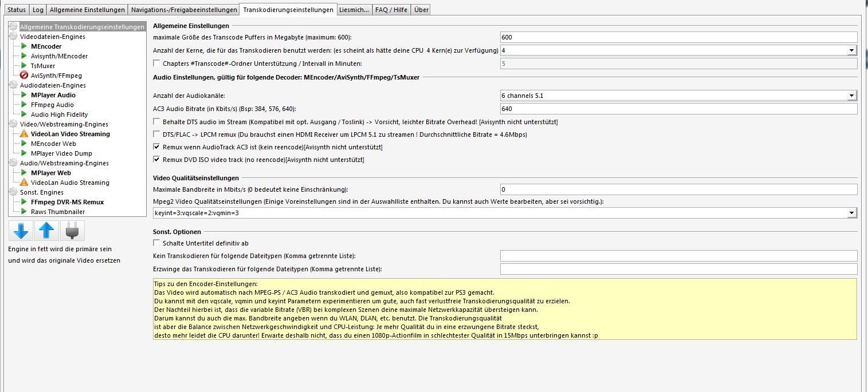This screenshot has width=868, height=392.
Task: Select Raws Thumbnailer engine
Action: tap(58, 212)
